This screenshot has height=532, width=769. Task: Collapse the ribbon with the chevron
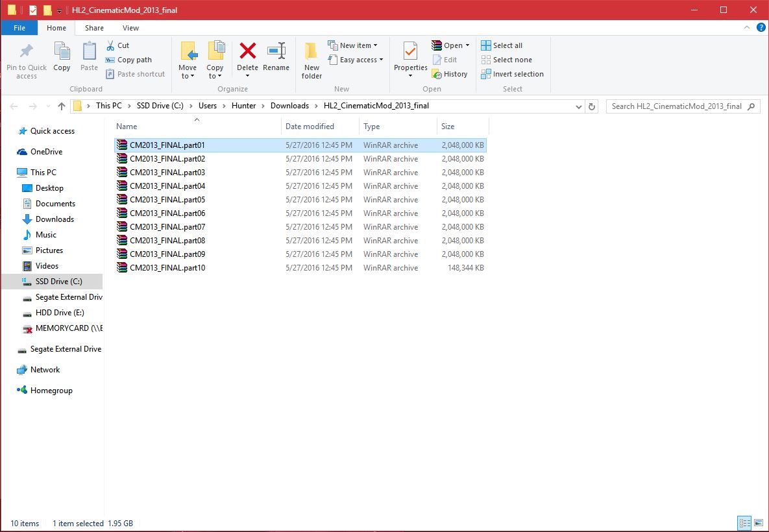[x=747, y=27]
